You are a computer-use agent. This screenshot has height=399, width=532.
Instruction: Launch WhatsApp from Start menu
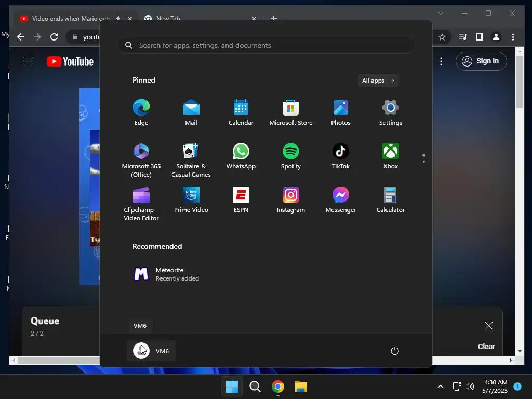pyautogui.click(x=241, y=156)
